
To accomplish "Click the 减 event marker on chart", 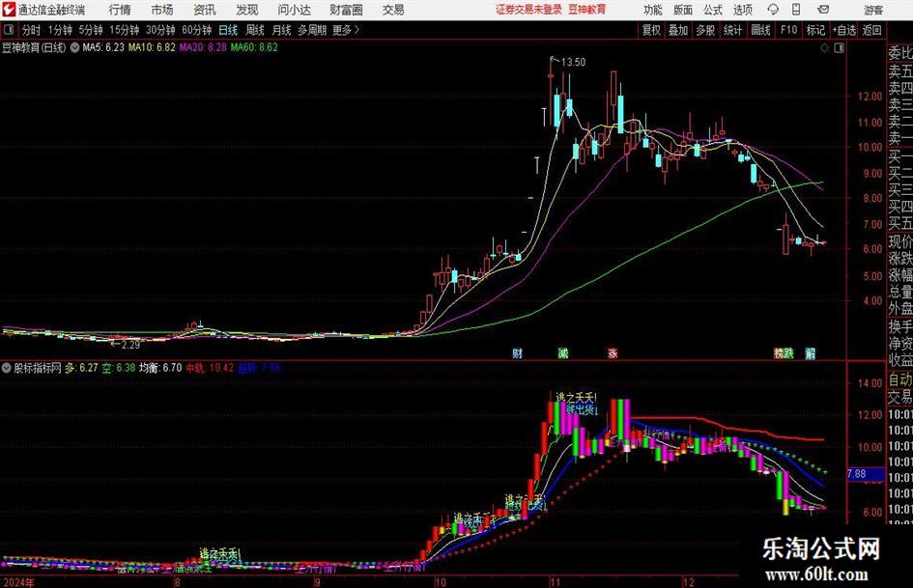I will tap(563, 353).
